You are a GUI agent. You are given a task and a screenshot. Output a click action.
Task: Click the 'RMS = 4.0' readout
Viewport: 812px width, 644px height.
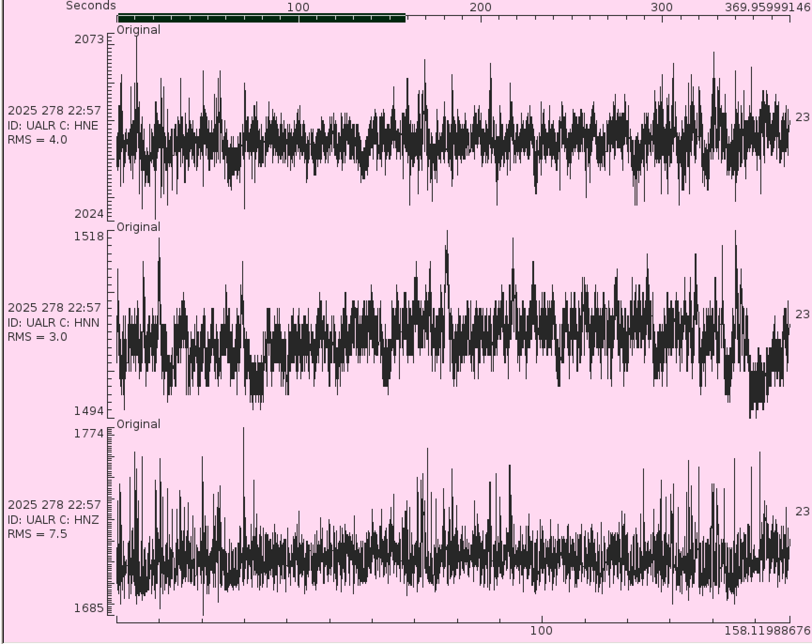click(x=38, y=139)
